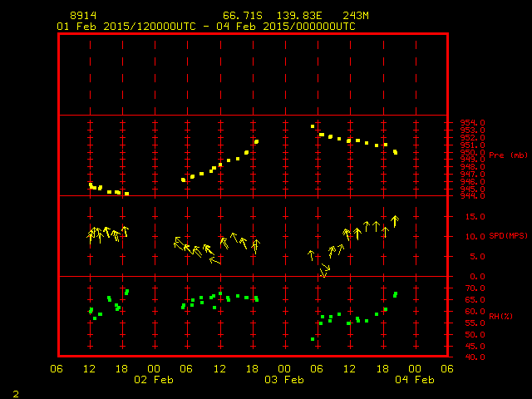532x399 pixels.
Task: Select the 944.0 pressure tick label
Action: [472, 196]
